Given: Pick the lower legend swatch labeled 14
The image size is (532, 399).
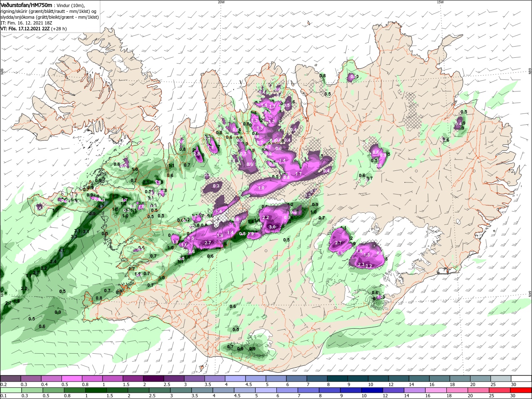Looking at the screenshot, I should click(x=414, y=390).
